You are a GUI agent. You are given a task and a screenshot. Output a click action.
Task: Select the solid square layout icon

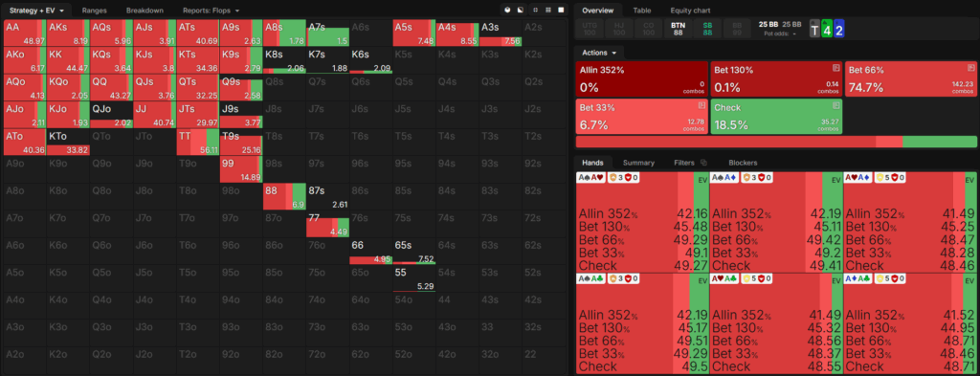click(561, 10)
